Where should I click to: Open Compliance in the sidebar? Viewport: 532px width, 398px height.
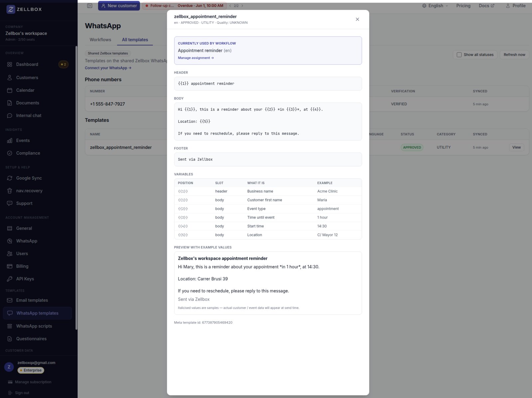[28, 153]
